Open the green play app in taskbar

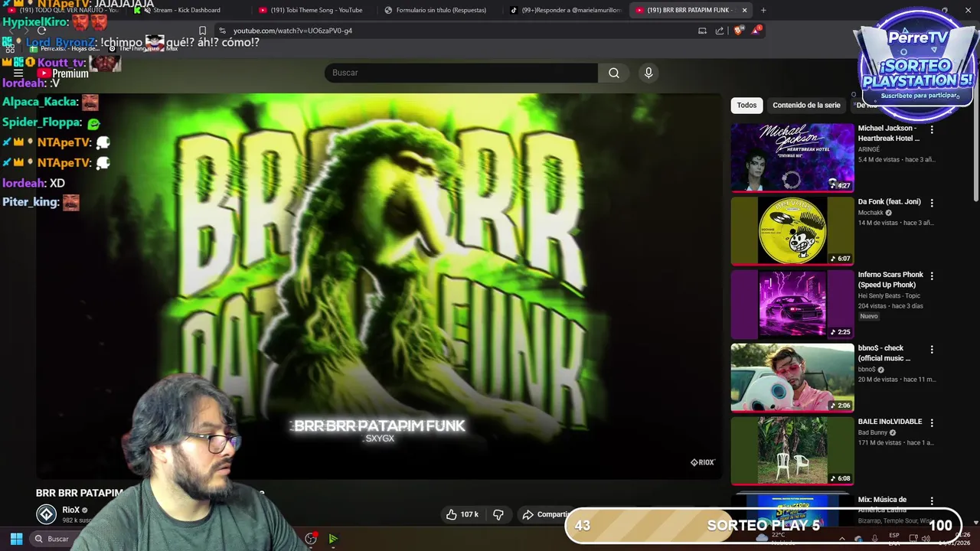click(333, 539)
